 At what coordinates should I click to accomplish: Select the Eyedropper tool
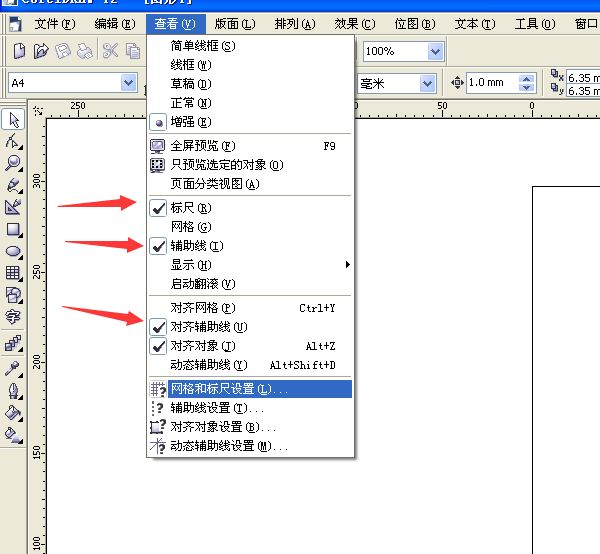(13, 369)
